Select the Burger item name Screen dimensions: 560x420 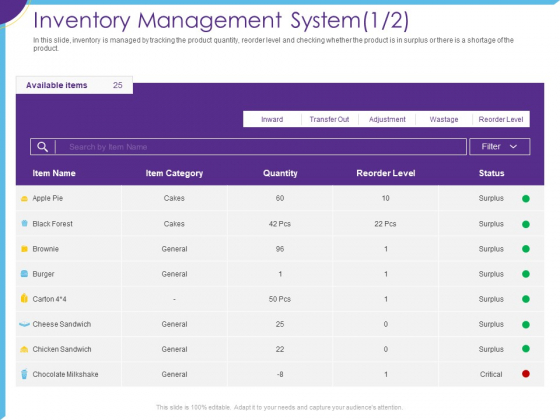tap(43, 274)
